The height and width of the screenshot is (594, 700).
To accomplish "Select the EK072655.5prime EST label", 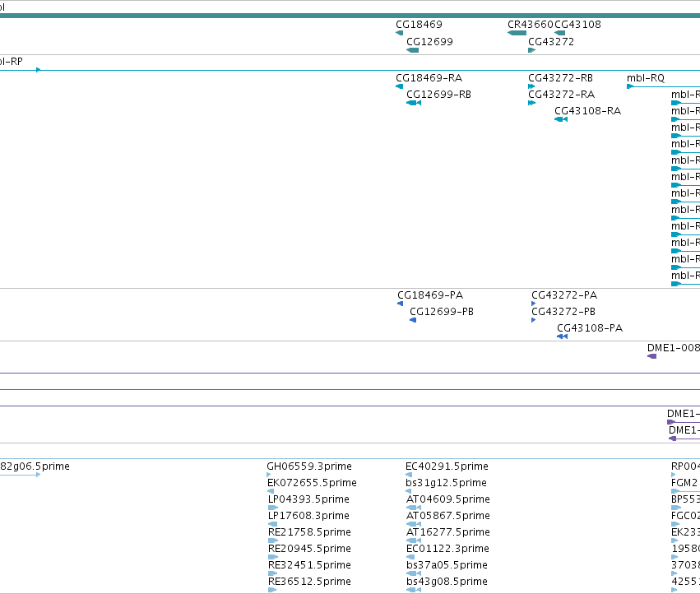I will tap(312, 483).
